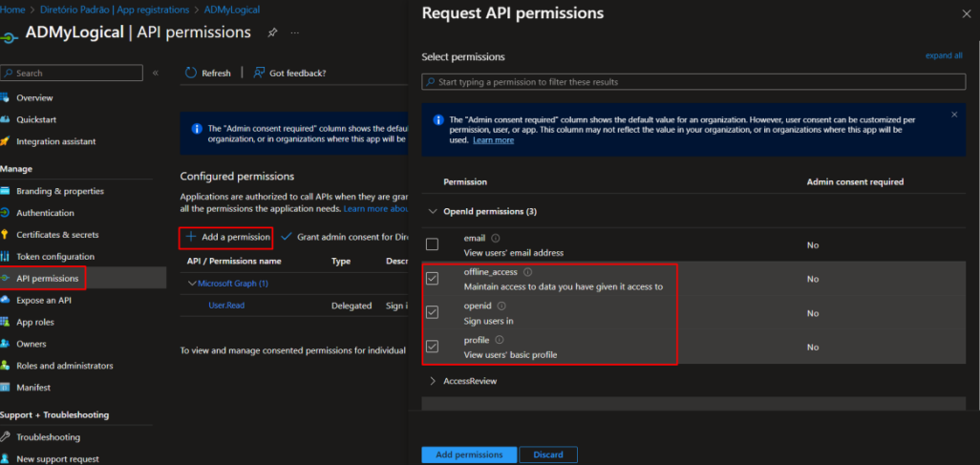Open the ellipsis more options menu
Image resolution: width=980 pixels, height=465 pixels.
tap(295, 32)
